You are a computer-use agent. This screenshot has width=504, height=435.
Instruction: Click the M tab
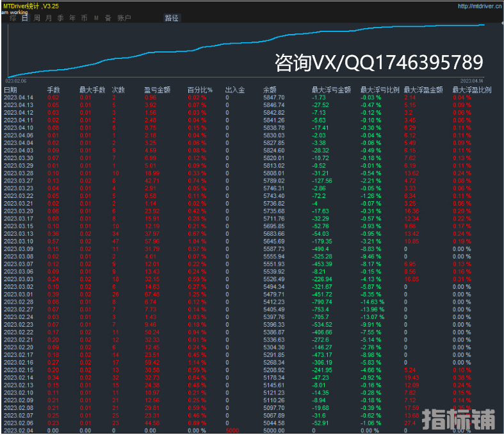(x=96, y=19)
